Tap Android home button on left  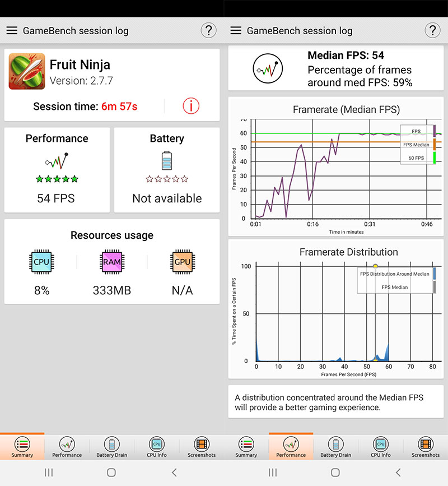[x=111, y=473]
